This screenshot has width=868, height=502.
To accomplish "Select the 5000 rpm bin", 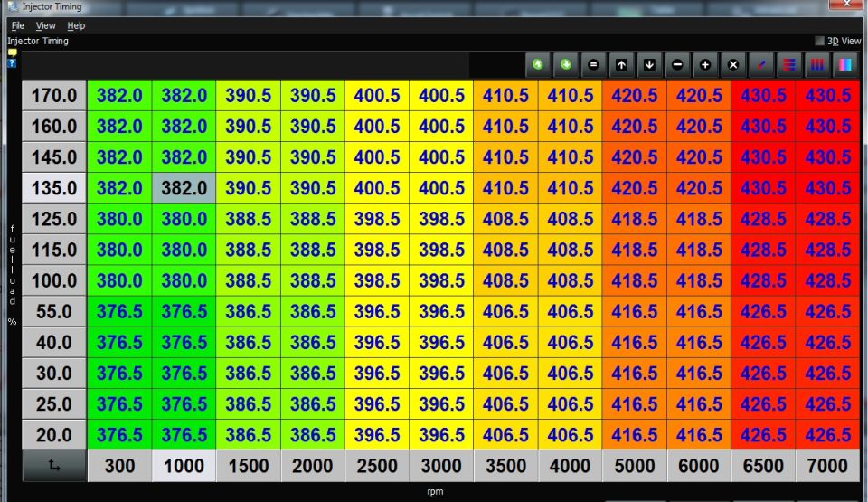I will [635, 466].
